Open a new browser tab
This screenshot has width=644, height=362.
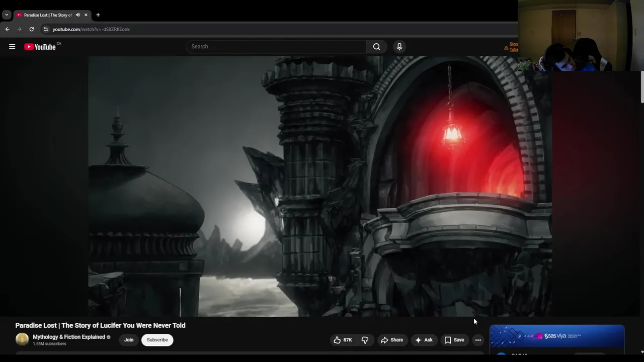click(x=98, y=15)
